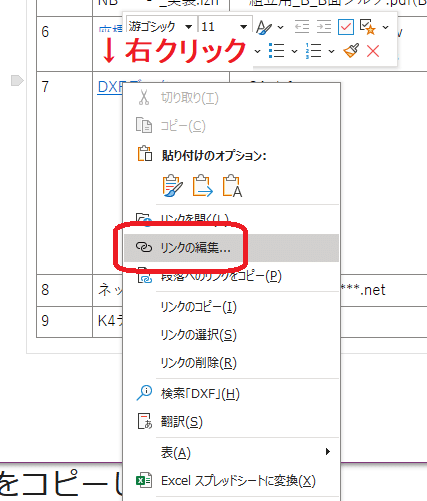Click the ".net" text in row 8
This screenshot has height=501, width=427.
point(373,290)
